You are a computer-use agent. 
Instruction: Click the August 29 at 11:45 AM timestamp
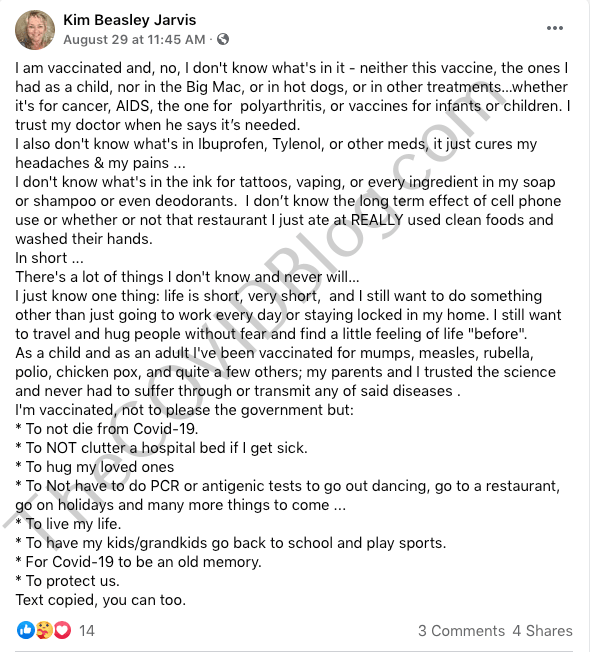(x=134, y=40)
